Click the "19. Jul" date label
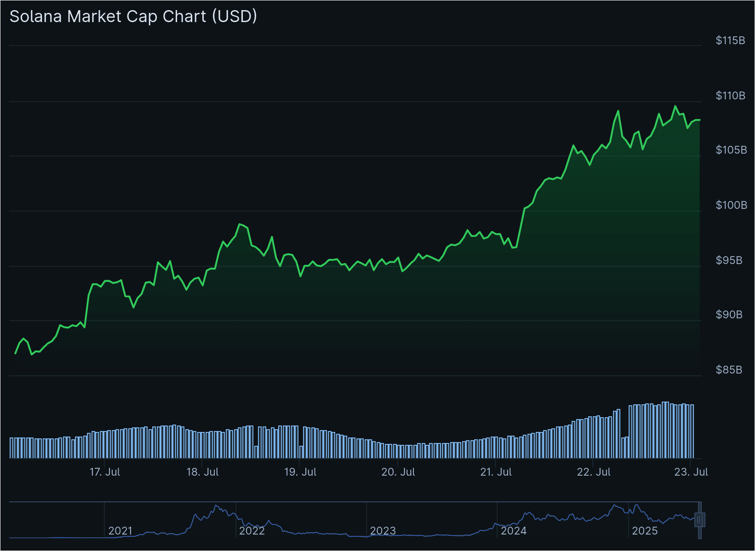 point(300,472)
